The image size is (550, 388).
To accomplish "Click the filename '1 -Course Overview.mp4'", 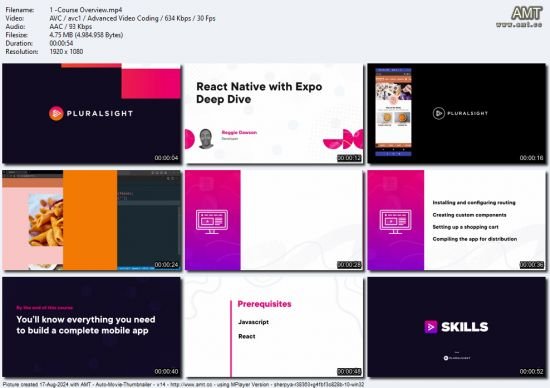I will coord(86,10).
